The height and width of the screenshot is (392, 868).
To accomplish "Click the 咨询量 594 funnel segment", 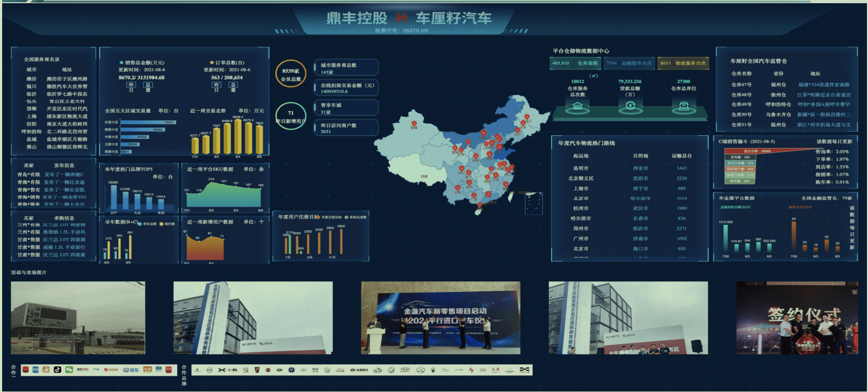I will (741, 157).
